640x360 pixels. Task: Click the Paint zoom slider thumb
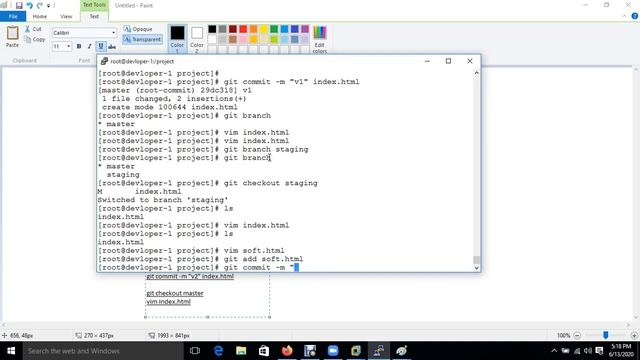click(x=606, y=335)
